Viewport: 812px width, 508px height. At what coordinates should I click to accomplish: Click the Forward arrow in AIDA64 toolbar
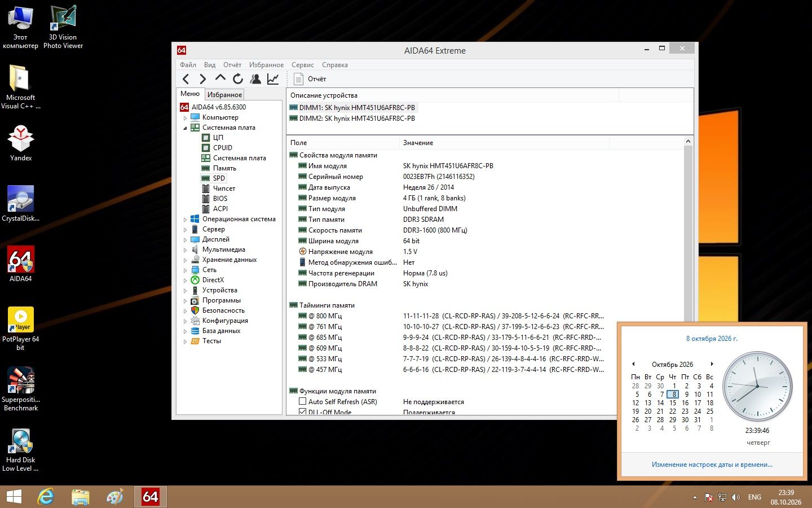pos(203,79)
